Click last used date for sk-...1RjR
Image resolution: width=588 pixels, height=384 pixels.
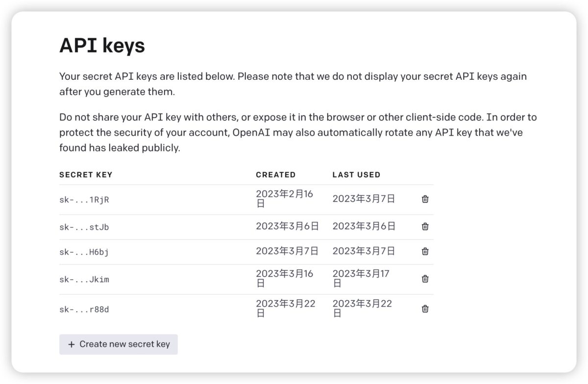pos(364,199)
